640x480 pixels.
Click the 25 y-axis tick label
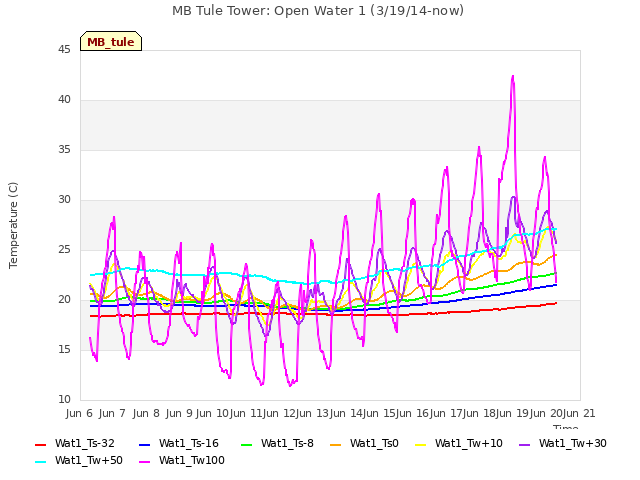[64, 250]
